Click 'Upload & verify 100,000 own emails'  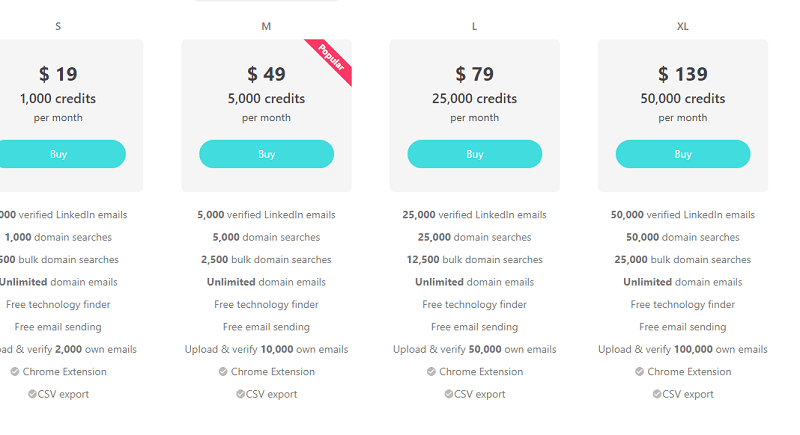click(x=683, y=350)
